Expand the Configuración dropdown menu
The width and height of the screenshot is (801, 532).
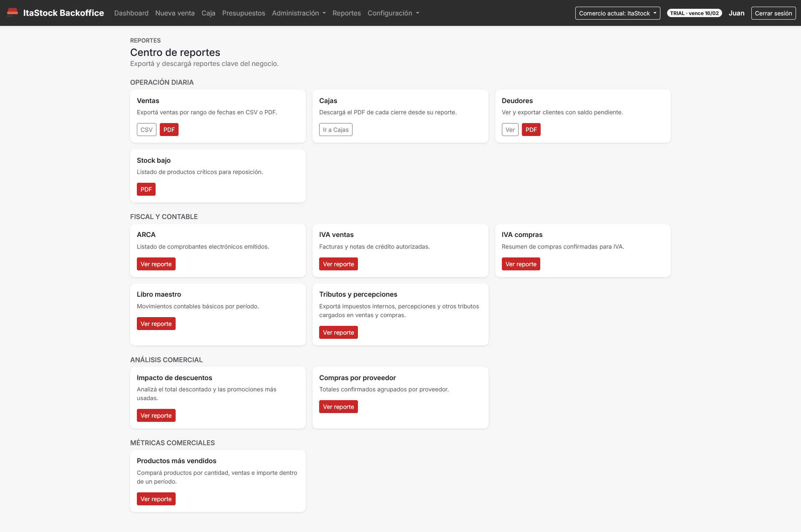(x=393, y=13)
